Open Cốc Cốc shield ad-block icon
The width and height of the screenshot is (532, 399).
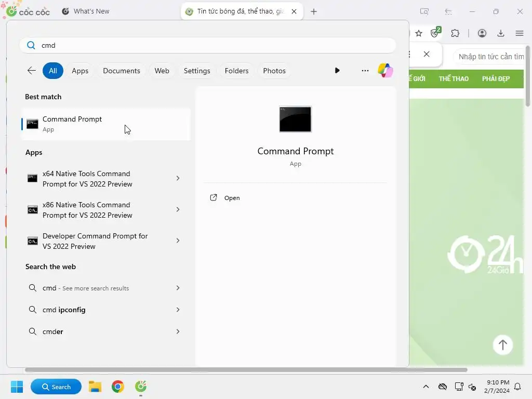click(435, 33)
